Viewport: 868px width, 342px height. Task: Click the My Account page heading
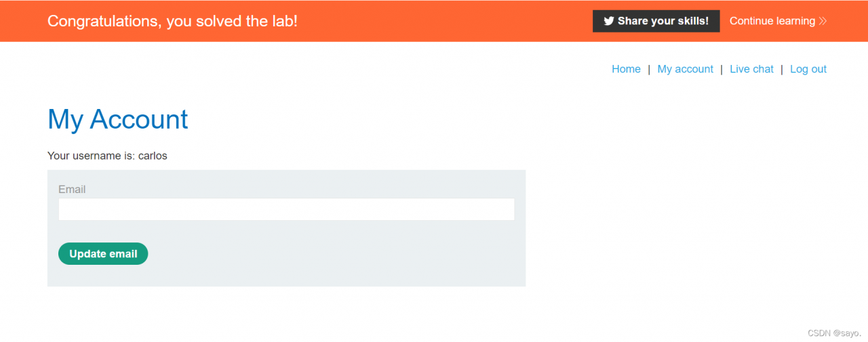click(x=118, y=119)
